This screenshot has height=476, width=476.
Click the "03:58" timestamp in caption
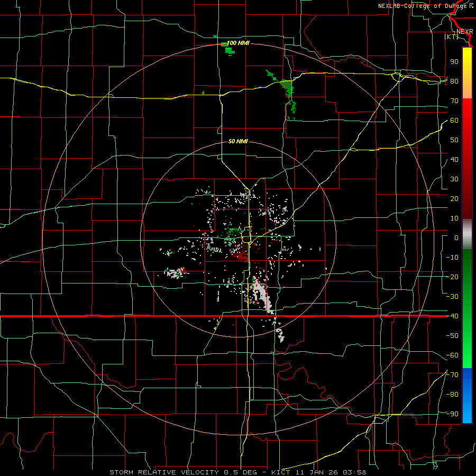pyautogui.click(x=354, y=472)
